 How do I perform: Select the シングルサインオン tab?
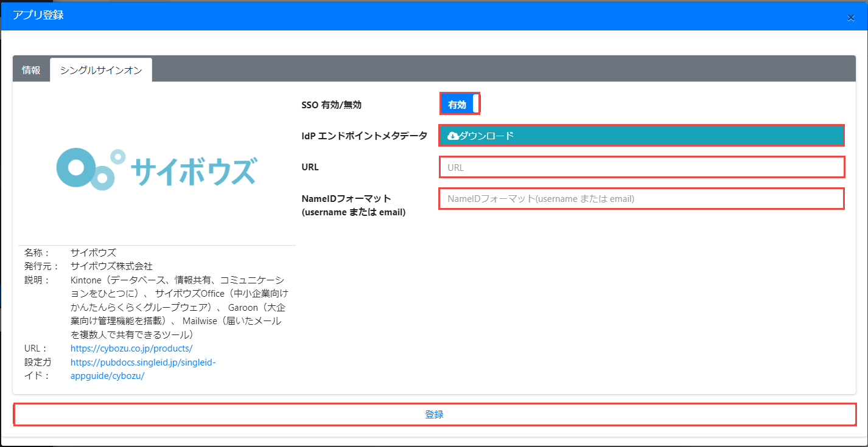[x=101, y=70]
